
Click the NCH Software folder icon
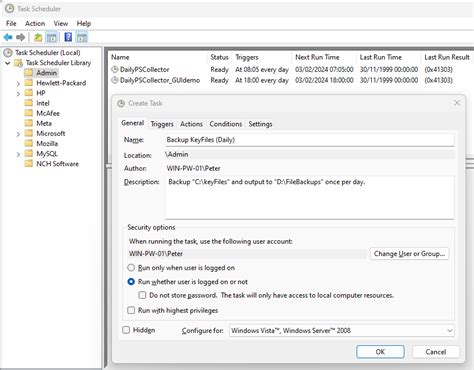click(29, 164)
